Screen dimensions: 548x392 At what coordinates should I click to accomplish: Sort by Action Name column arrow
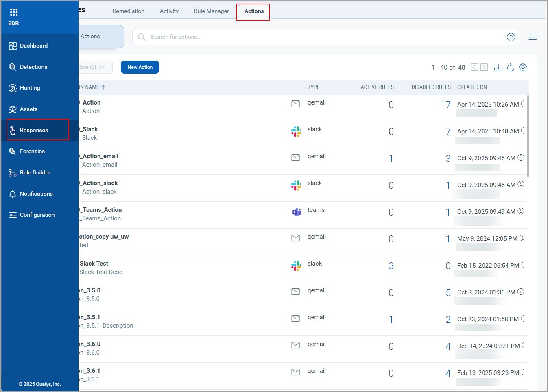103,87
